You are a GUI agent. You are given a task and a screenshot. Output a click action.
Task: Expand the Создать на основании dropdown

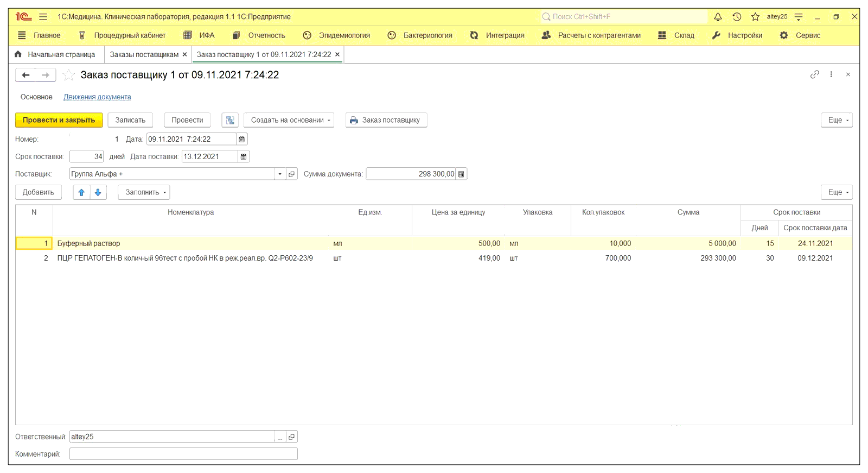pos(289,120)
